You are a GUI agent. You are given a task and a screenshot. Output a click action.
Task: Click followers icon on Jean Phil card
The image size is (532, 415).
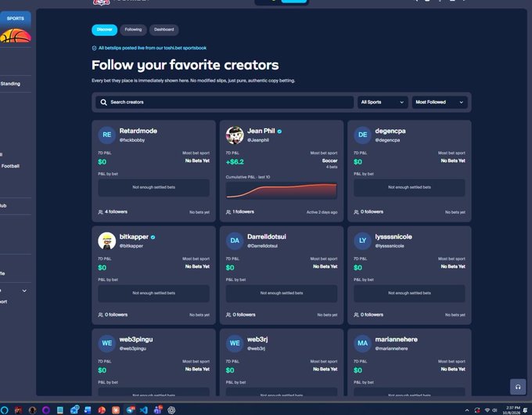coord(228,212)
